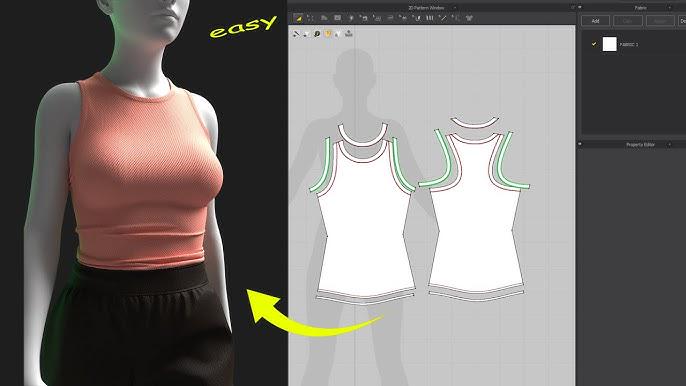Click the yellow highlighted icon in the 2D view overlay

point(328,34)
